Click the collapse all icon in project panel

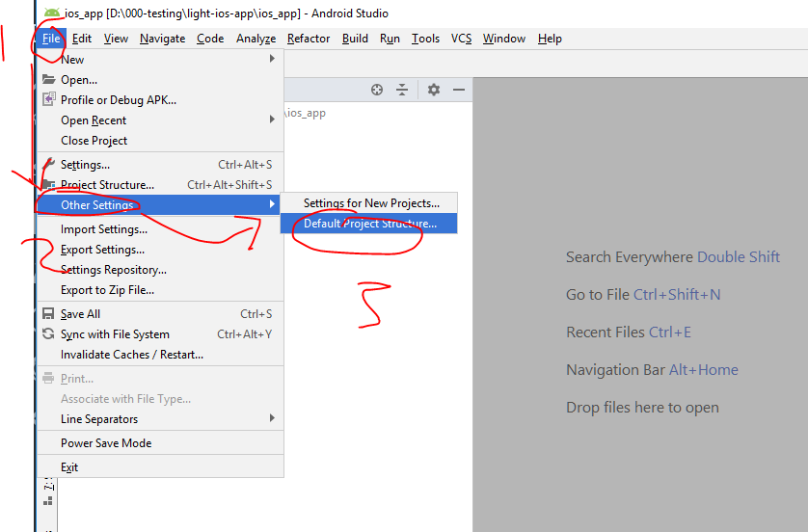(402, 90)
